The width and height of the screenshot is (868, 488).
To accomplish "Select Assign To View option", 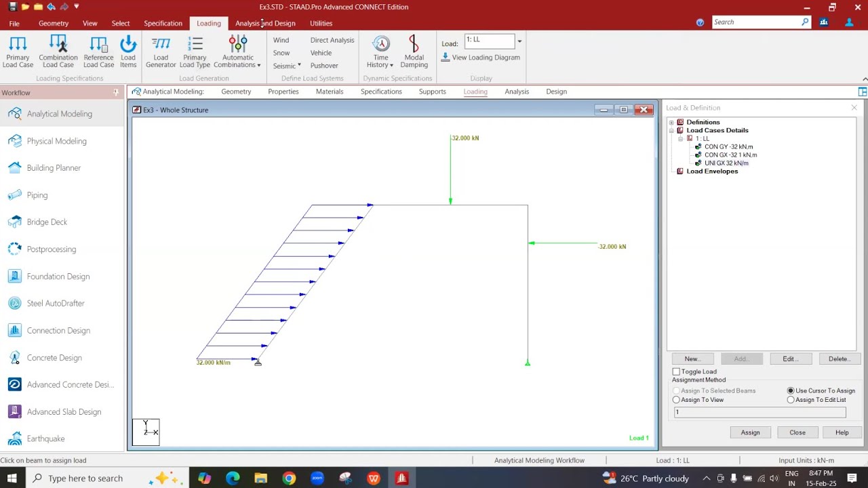I will pyautogui.click(x=676, y=400).
